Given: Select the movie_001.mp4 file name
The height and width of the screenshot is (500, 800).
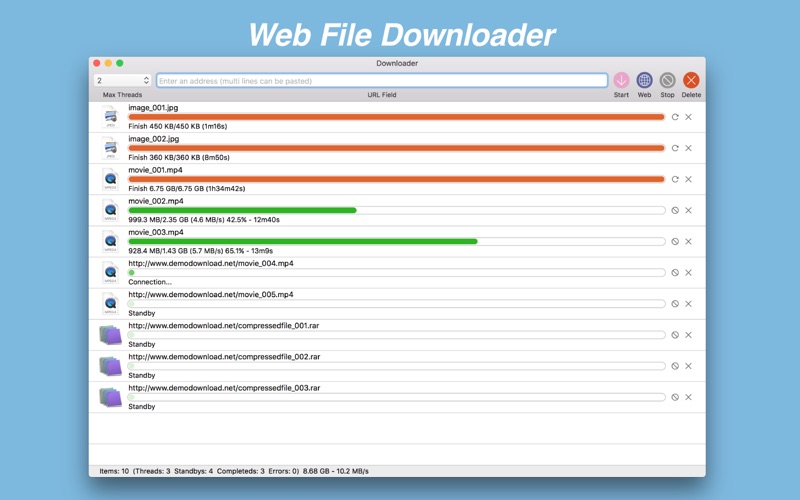Looking at the screenshot, I should 155,170.
